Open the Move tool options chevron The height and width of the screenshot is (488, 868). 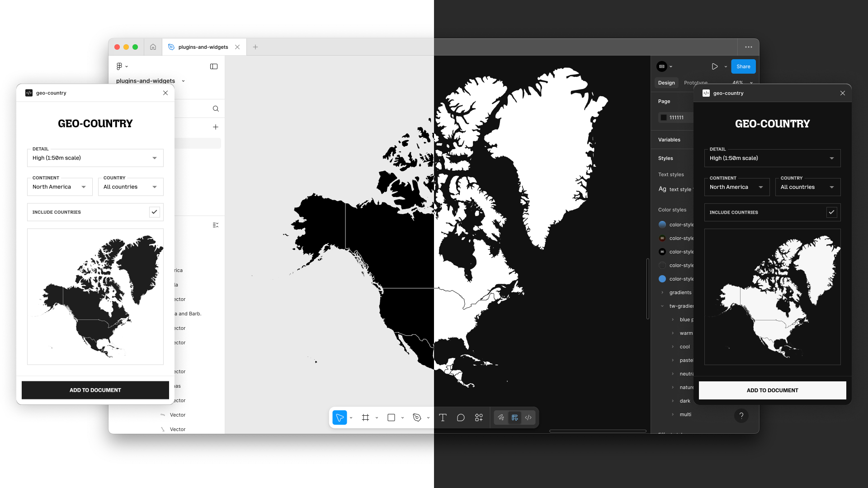[351, 418]
